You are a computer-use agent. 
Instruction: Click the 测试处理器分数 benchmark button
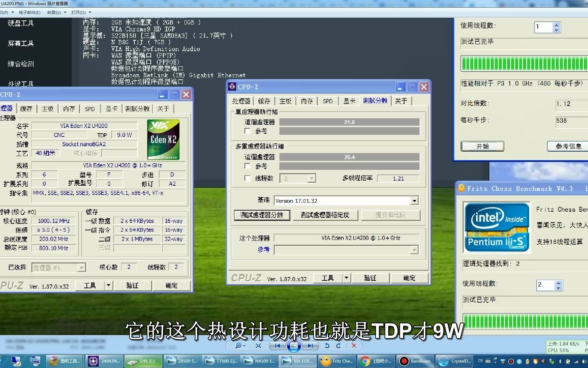(x=262, y=215)
